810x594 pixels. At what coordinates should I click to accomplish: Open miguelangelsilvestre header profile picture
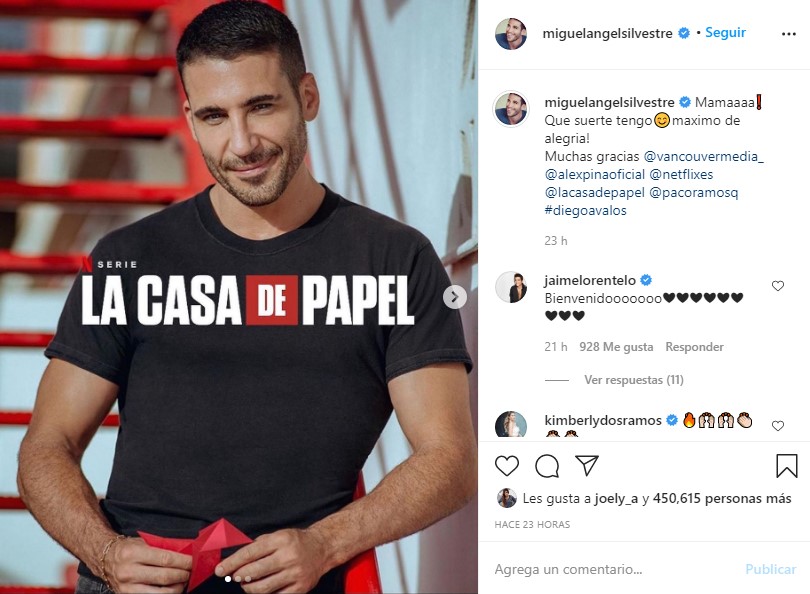tap(511, 34)
